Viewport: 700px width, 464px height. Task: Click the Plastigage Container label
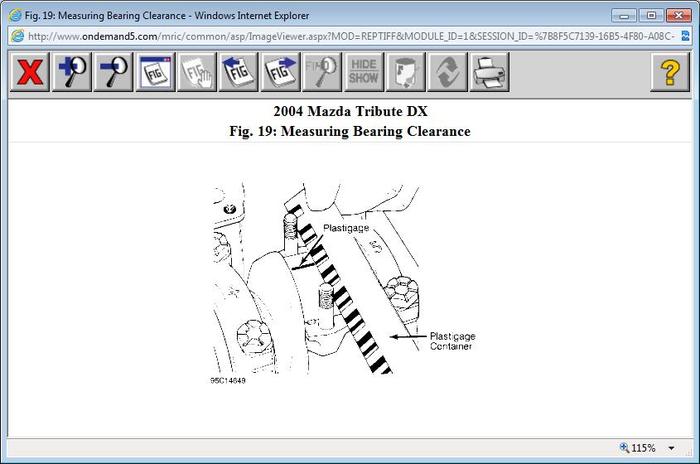tap(452, 341)
